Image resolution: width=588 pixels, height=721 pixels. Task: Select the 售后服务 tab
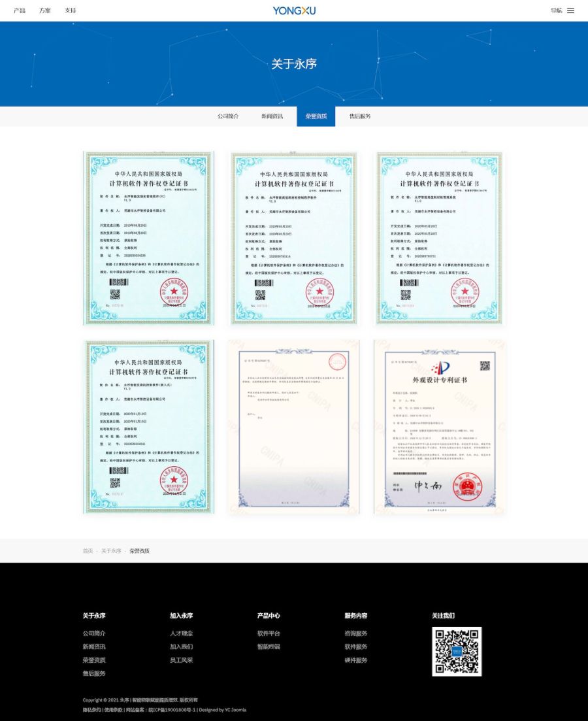tap(359, 116)
